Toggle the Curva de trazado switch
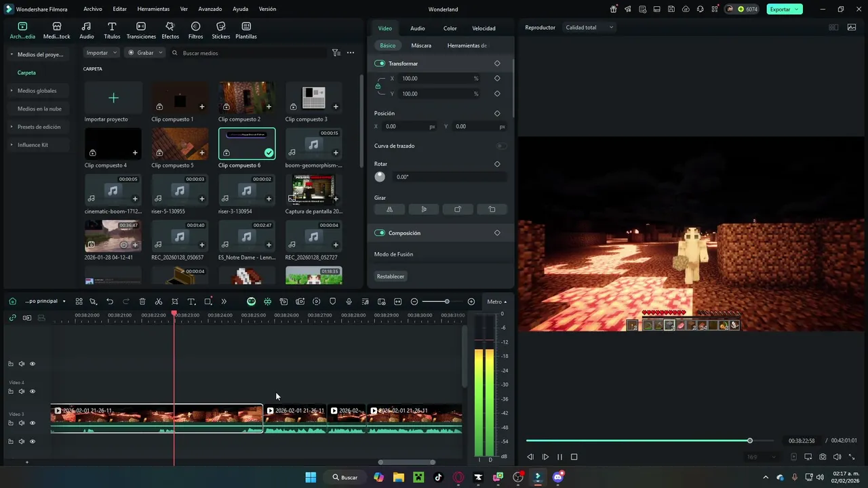 click(501, 146)
